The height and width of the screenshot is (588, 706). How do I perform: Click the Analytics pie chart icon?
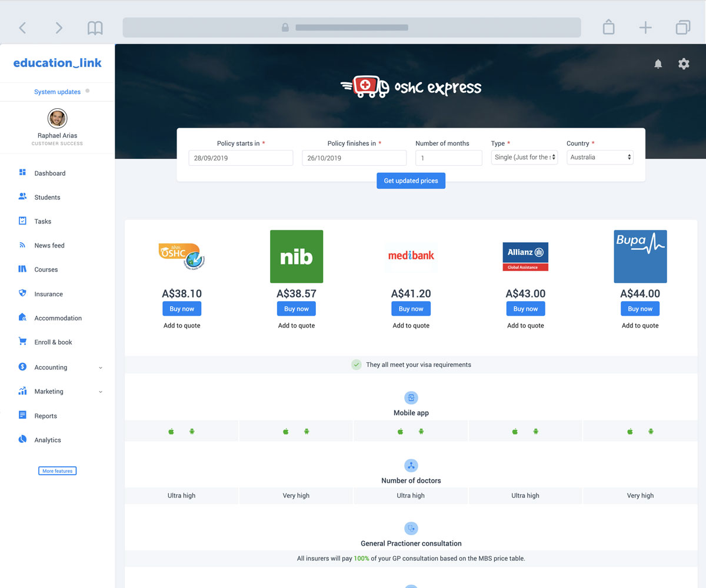coord(22,439)
